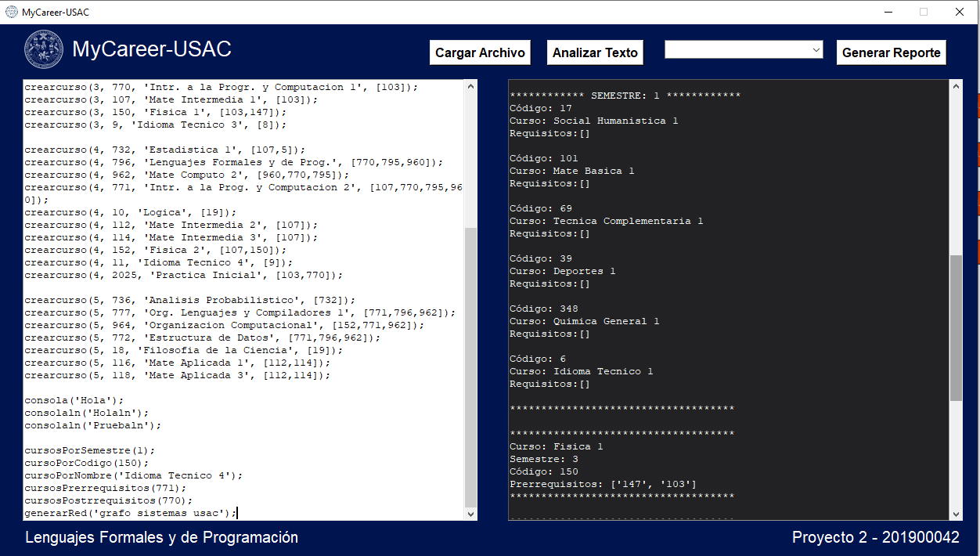
Task: Click the SEMESTRE: 1 header in output
Action: tap(625, 96)
